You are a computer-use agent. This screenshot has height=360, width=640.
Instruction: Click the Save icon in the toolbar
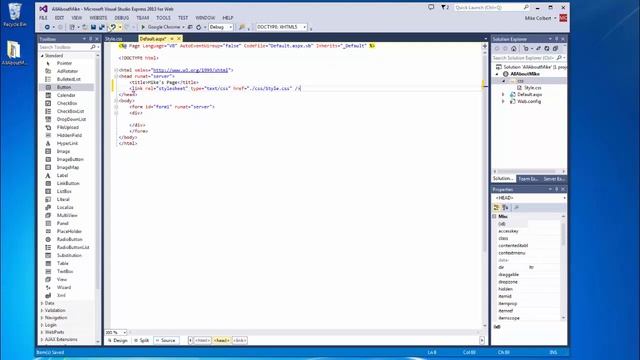coord(93,27)
